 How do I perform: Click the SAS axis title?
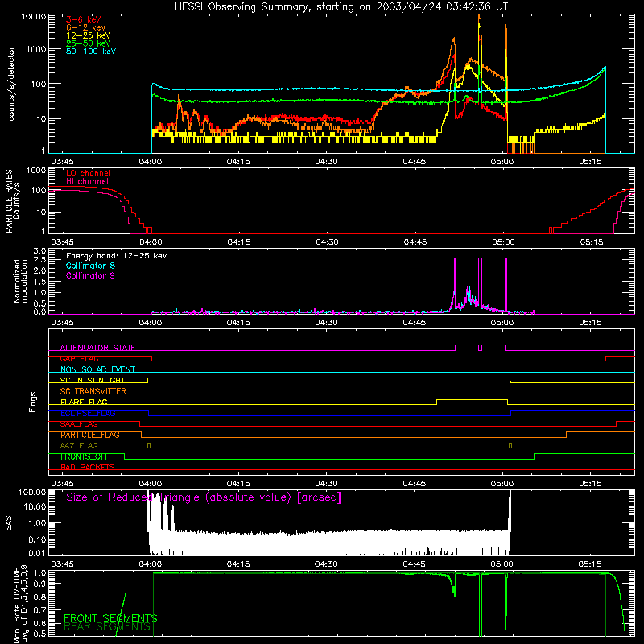pyautogui.click(x=8, y=523)
